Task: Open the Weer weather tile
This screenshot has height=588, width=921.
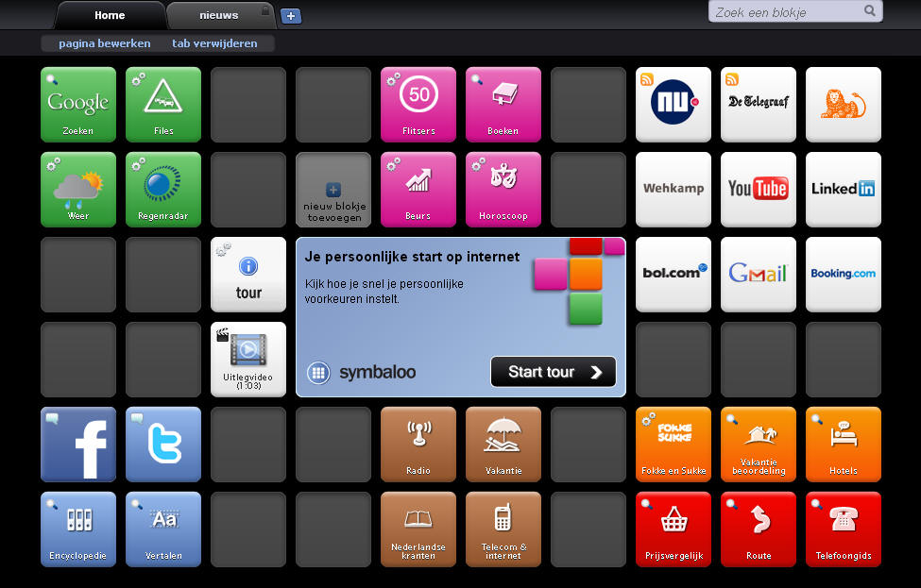Action: (x=78, y=190)
